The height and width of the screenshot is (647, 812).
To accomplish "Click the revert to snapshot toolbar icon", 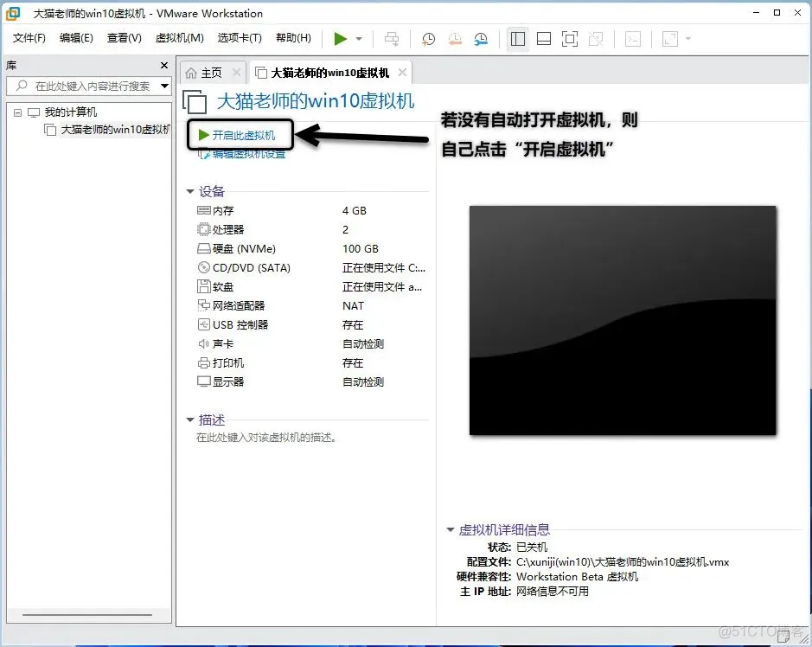I will 455,39.
